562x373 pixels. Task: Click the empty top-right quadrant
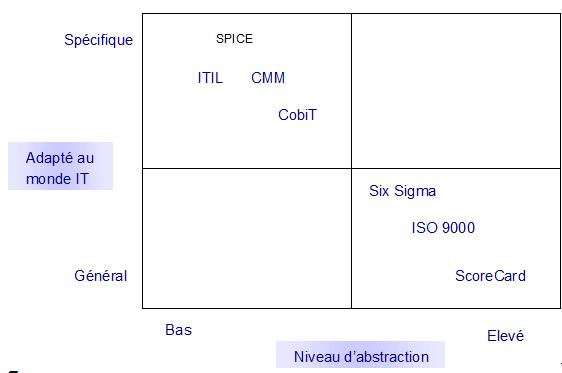click(456, 91)
